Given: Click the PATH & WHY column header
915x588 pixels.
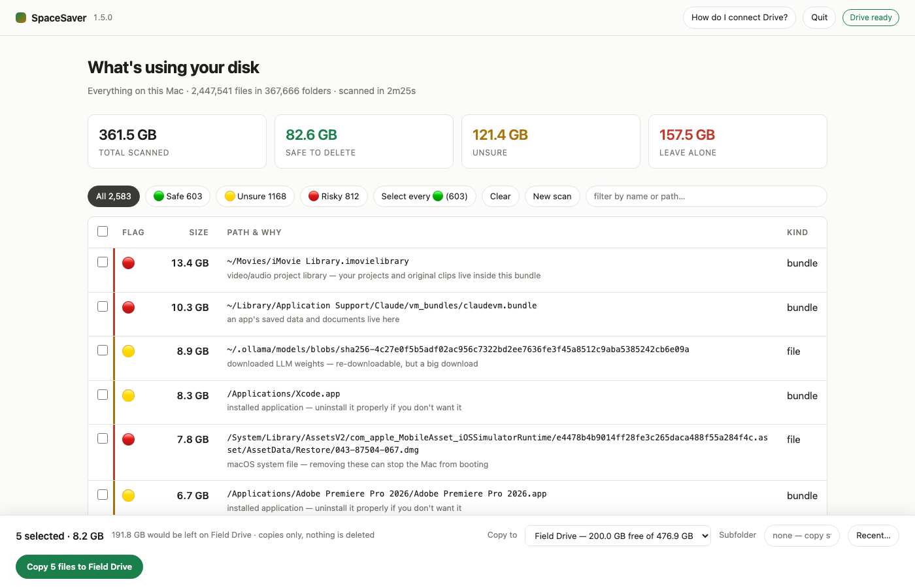Looking at the screenshot, I should click(x=254, y=233).
